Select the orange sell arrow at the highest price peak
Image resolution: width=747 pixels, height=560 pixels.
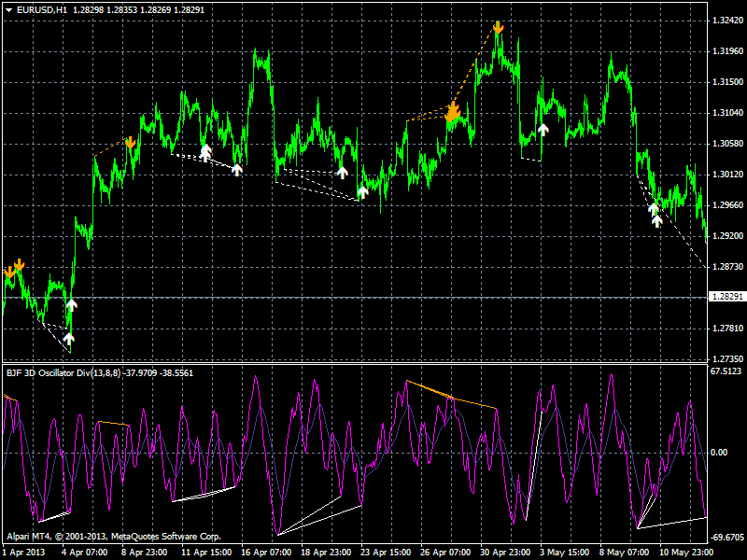point(499,28)
